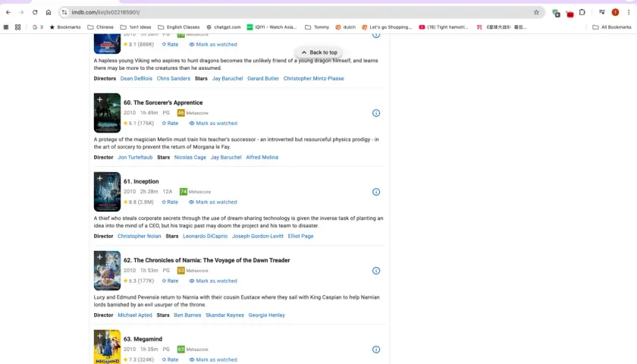Open dutch bookmark
The width and height of the screenshot is (637, 364).
click(345, 27)
